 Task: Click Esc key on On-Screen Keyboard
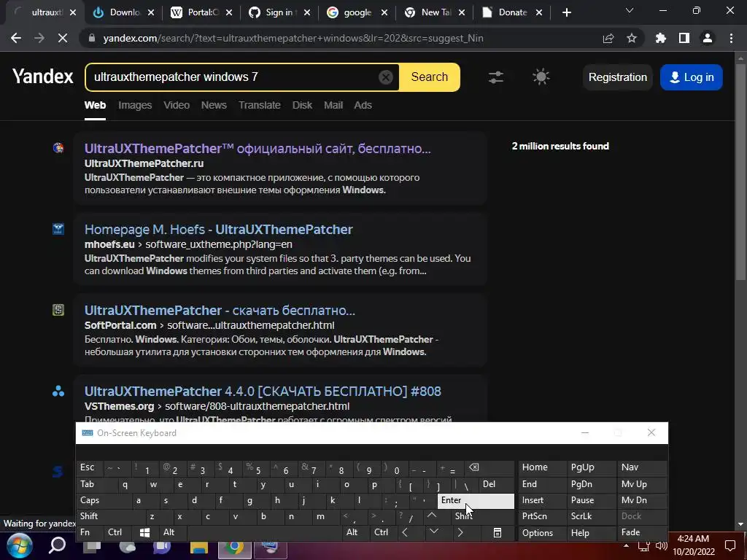tap(88, 467)
